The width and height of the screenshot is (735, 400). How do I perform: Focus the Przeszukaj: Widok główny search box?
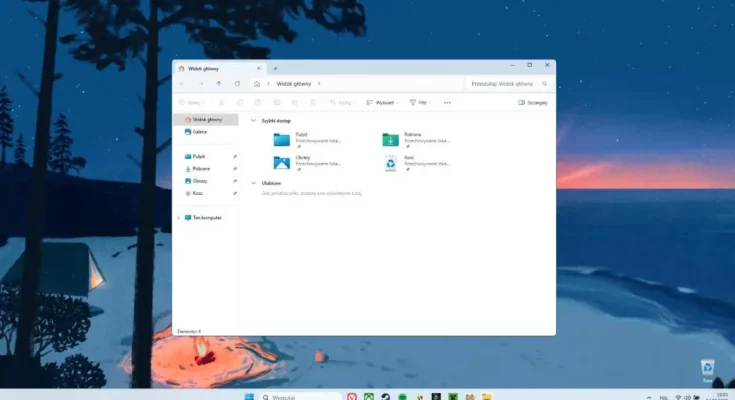pyautogui.click(x=509, y=84)
